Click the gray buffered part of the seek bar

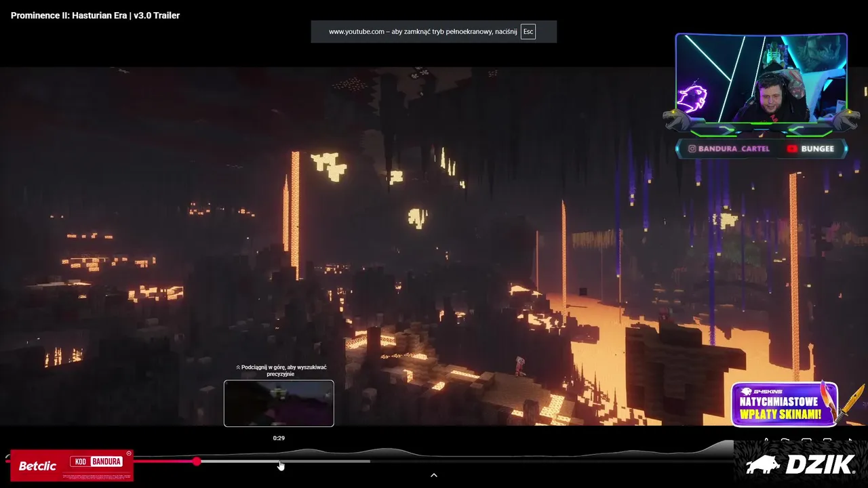tap(285, 462)
